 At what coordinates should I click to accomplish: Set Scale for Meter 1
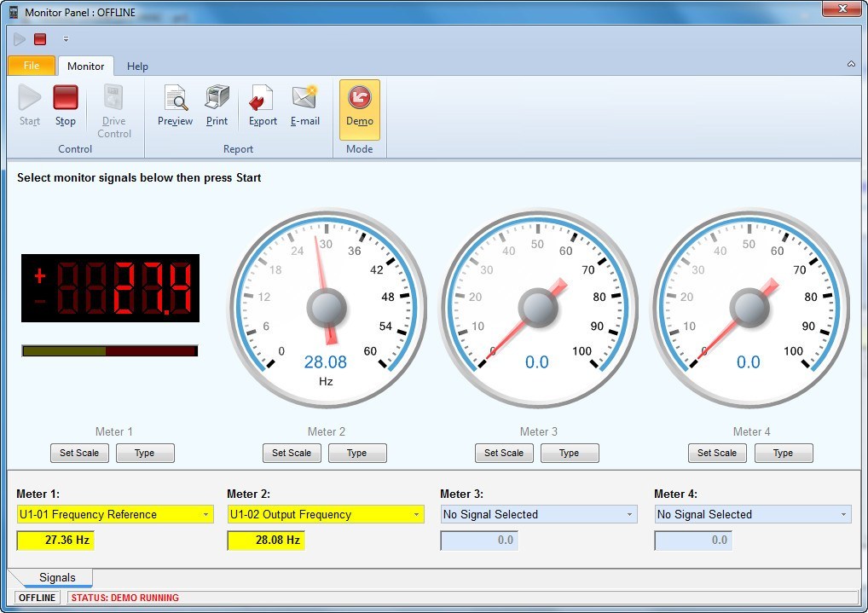79,453
